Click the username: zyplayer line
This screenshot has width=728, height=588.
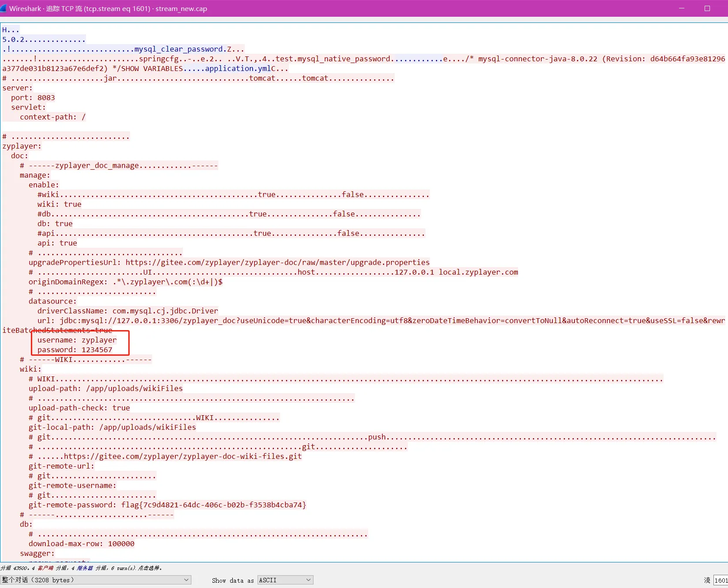[77, 340]
